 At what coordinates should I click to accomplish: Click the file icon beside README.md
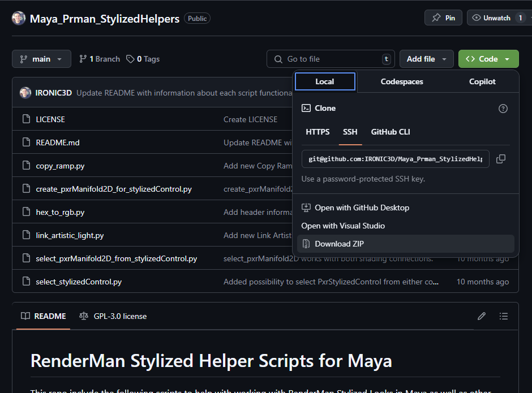point(26,142)
